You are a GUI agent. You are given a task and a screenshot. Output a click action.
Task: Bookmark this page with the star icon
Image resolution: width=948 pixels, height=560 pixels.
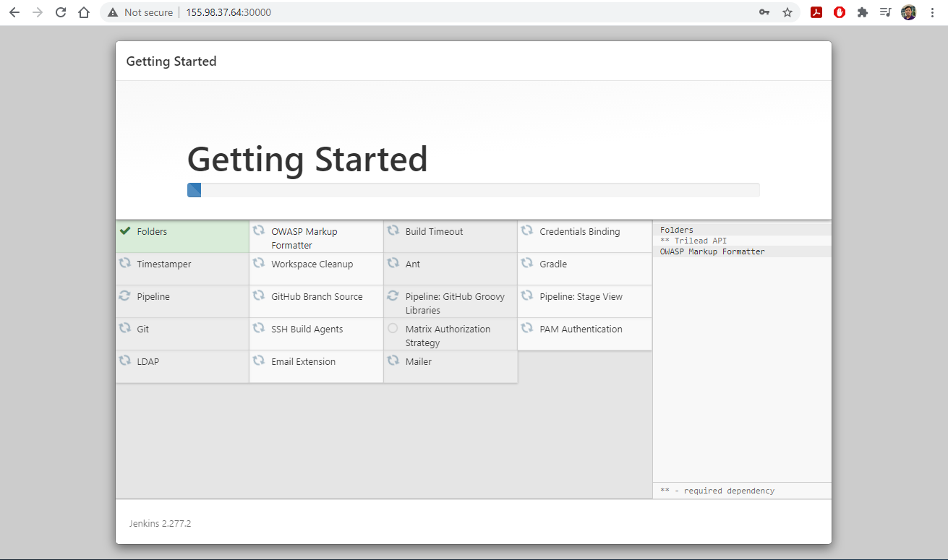tap(787, 12)
